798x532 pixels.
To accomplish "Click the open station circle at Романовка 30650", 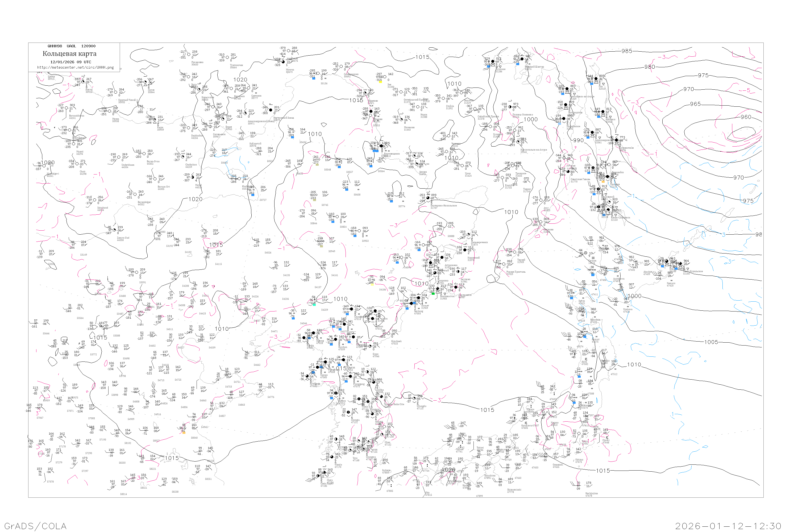I will pyautogui.click(x=189, y=55).
